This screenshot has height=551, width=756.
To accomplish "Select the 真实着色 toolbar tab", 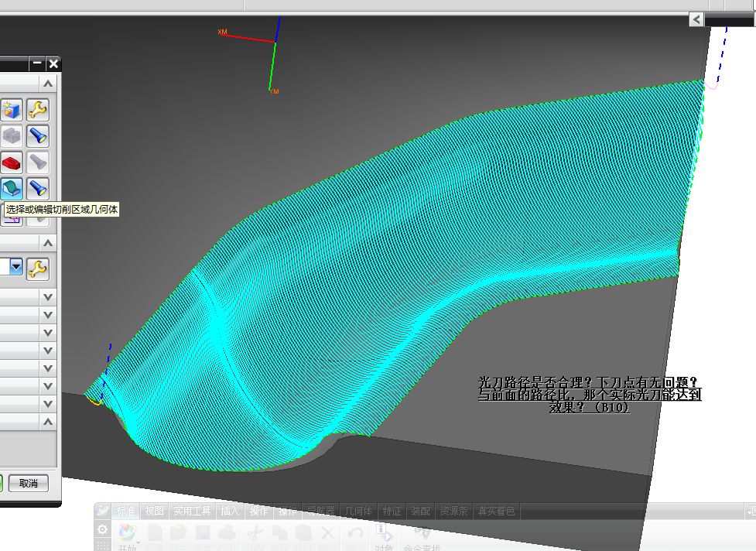I will point(496,511).
